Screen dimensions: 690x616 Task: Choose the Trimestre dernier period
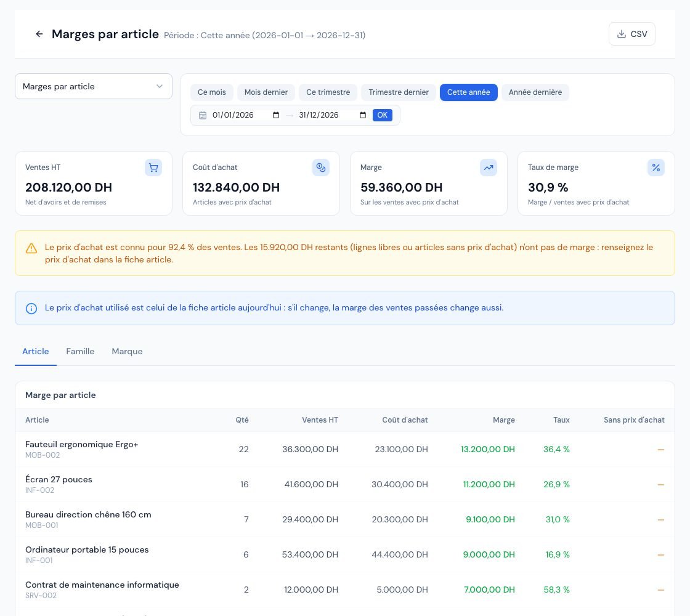(399, 92)
